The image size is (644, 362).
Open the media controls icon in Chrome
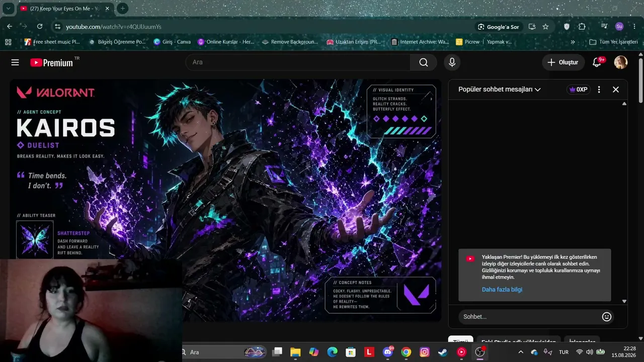(x=604, y=27)
